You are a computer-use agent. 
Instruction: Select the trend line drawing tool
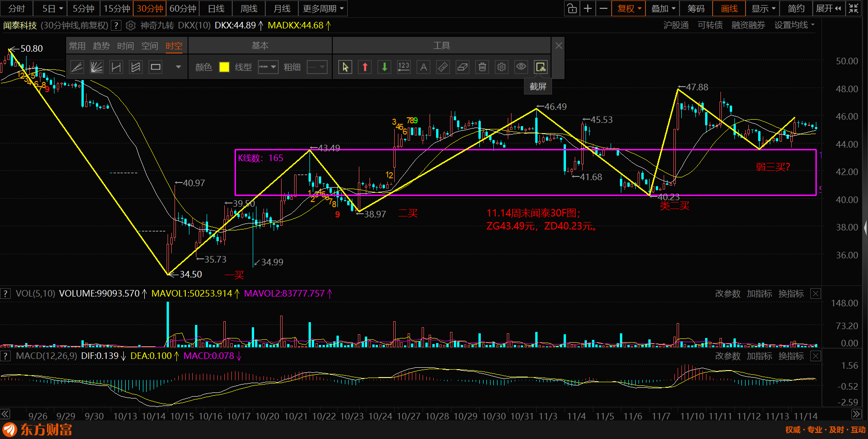click(x=77, y=67)
